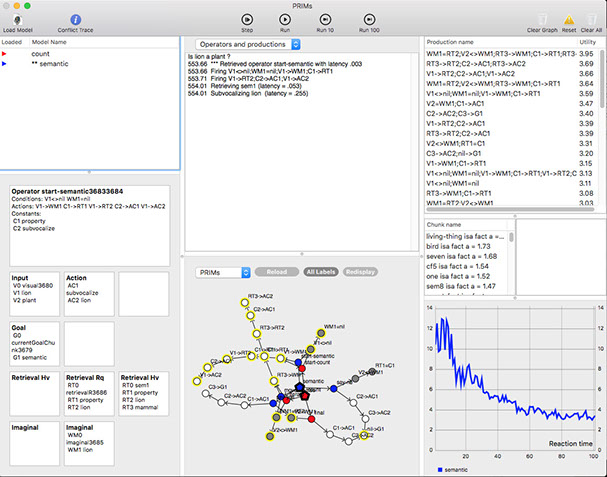This screenshot has width=607, height=477.
Task: Click the V2<>WM1 node at graph bottom
Action: pyautogui.click(x=270, y=436)
